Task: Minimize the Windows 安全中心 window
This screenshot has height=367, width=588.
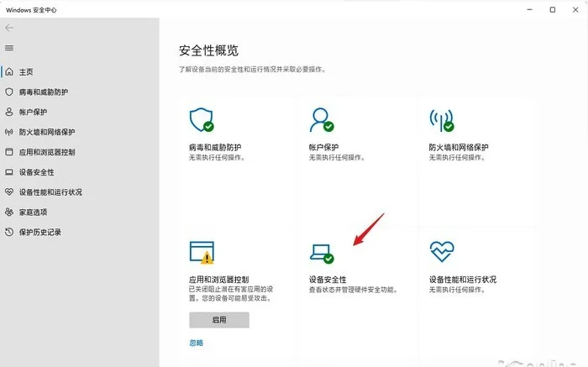Action: point(530,10)
